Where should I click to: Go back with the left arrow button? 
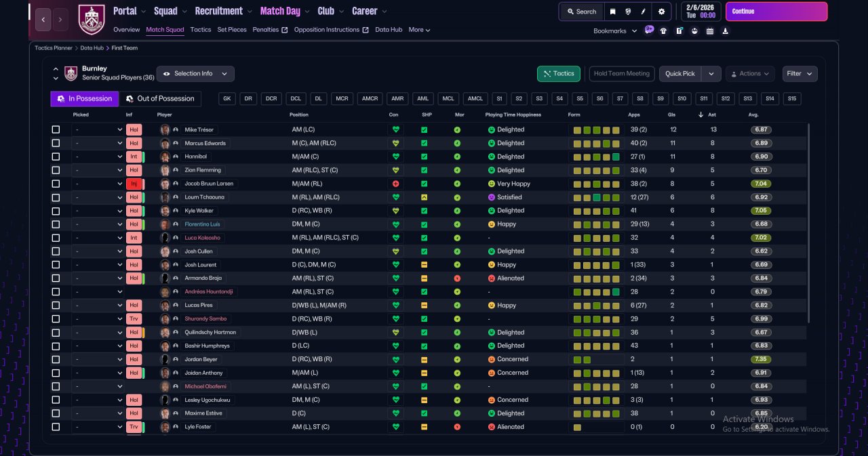[x=43, y=20]
